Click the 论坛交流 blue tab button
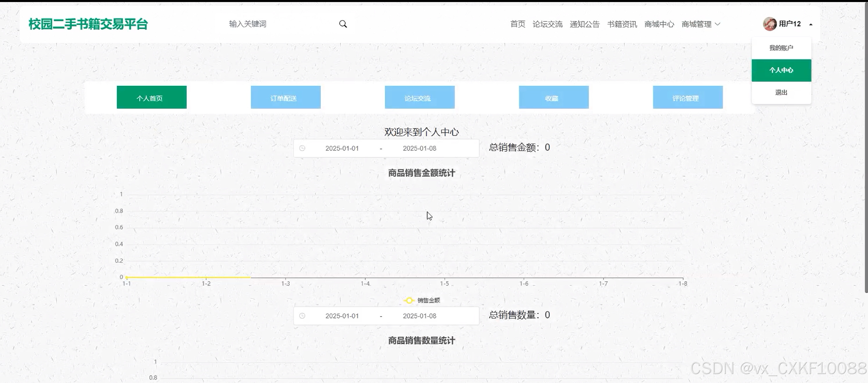 point(419,97)
